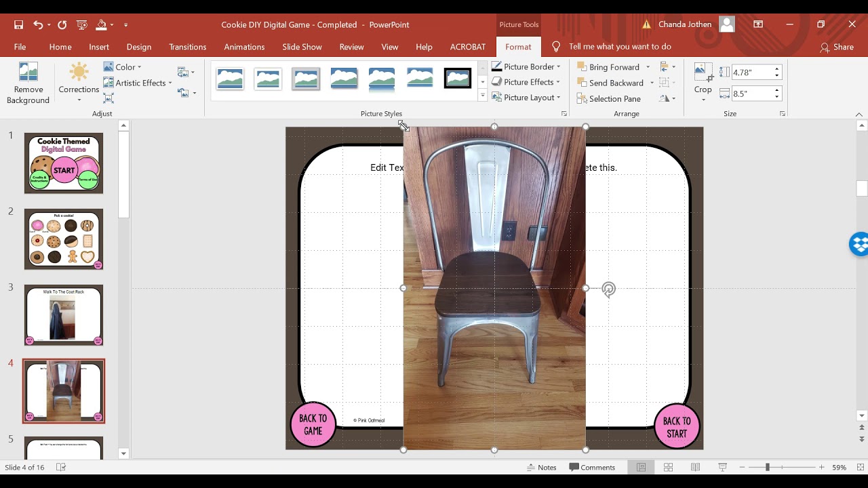This screenshot has height=488, width=868.
Task: Switch to Slide Sorter view
Action: pos(668,467)
